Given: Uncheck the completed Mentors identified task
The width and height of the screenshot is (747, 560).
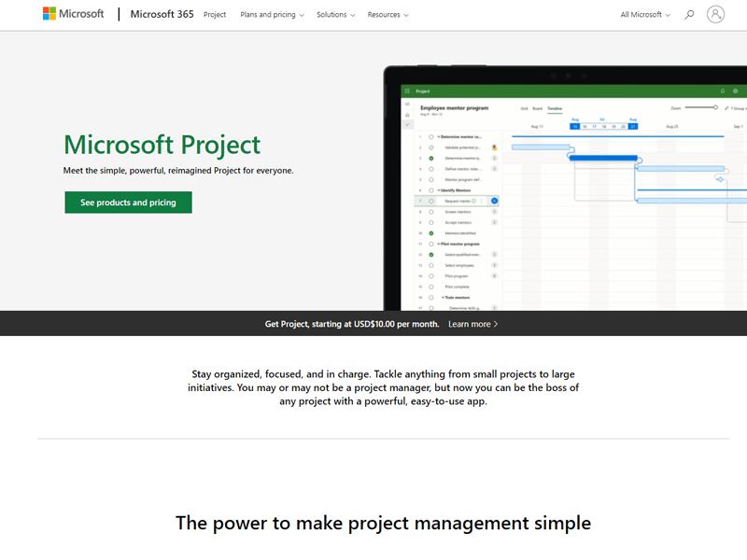Looking at the screenshot, I should click(431, 233).
